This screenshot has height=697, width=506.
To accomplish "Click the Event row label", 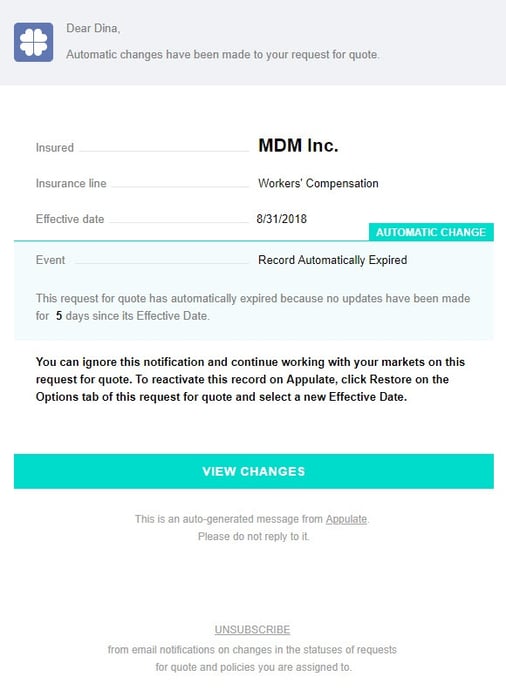I will pos(50,260).
